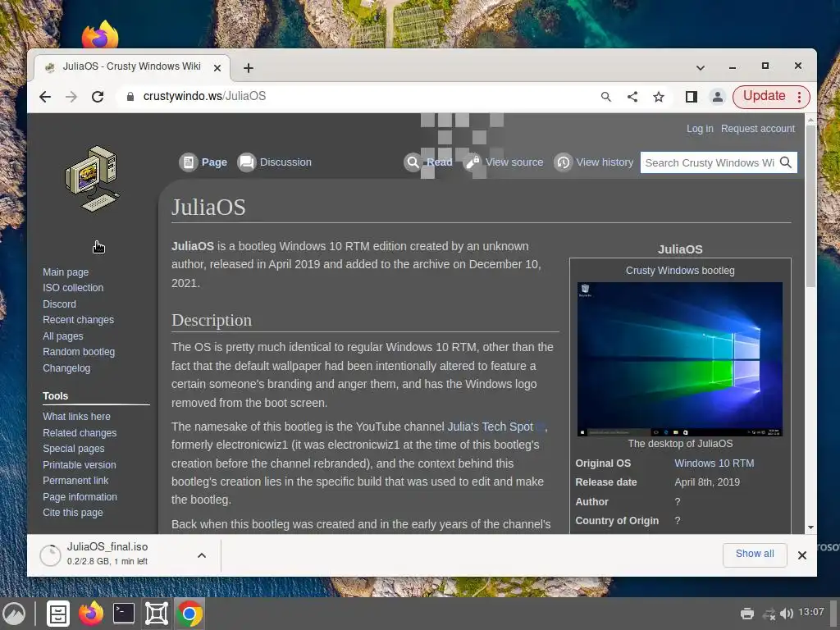Bookmark this page with star icon

click(659, 97)
